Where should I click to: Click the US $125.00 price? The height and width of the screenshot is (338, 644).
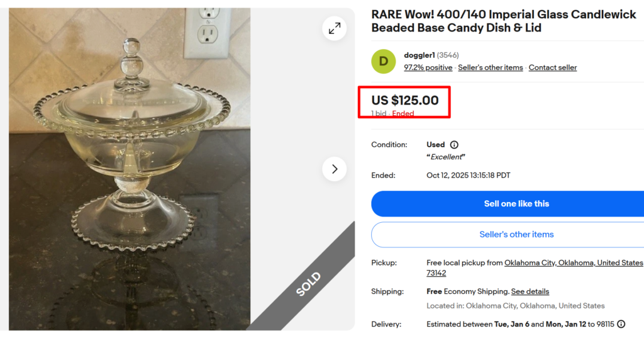coord(404,100)
